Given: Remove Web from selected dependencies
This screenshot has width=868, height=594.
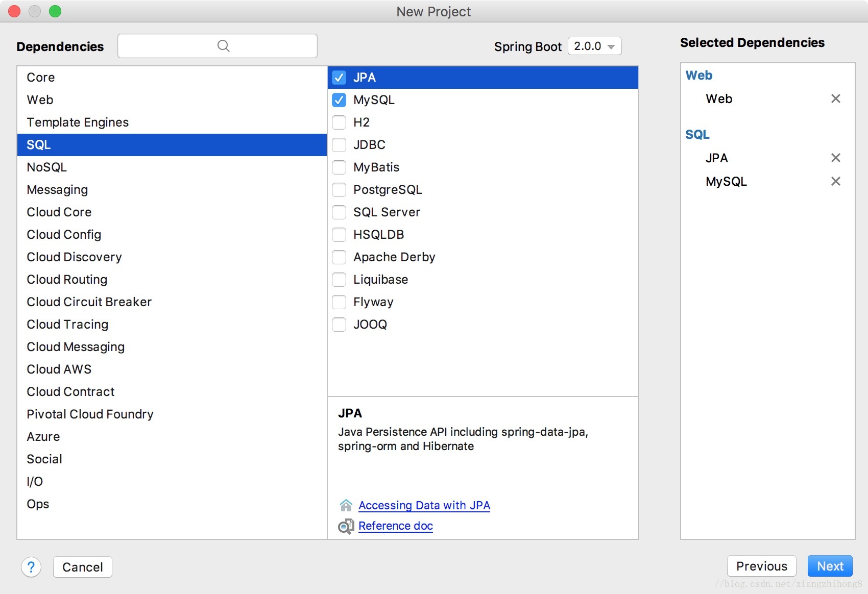Looking at the screenshot, I should pyautogui.click(x=835, y=98).
